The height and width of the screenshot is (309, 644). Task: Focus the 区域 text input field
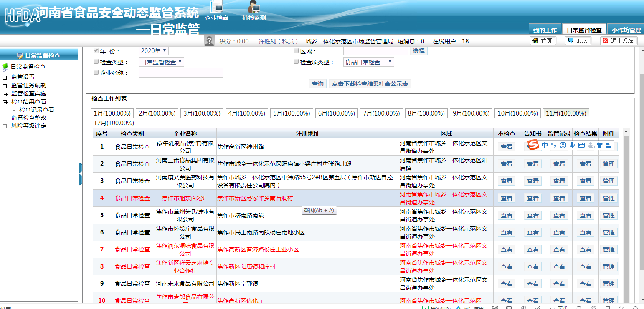[x=375, y=51]
